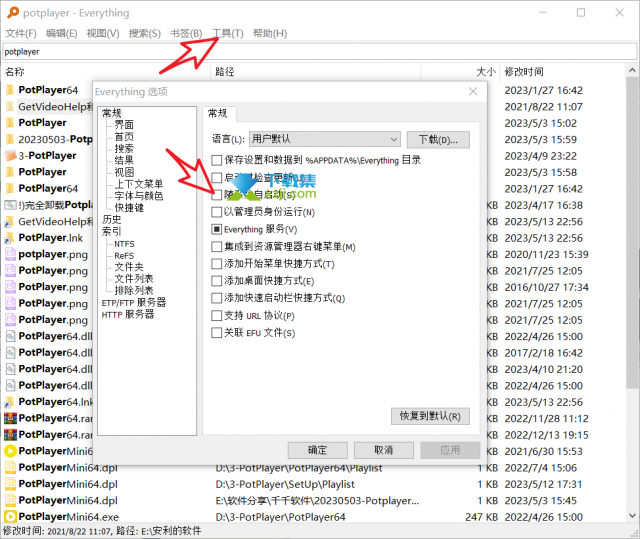The width and height of the screenshot is (640, 539).
Task: Close the Everything 选项 dialog
Action: pyautogui.click(x=473, y=91)
